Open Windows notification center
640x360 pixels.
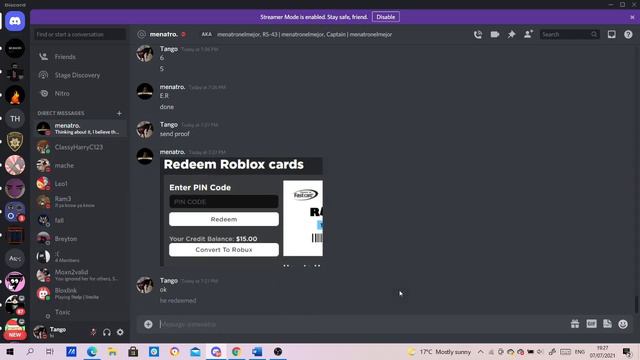627,352
